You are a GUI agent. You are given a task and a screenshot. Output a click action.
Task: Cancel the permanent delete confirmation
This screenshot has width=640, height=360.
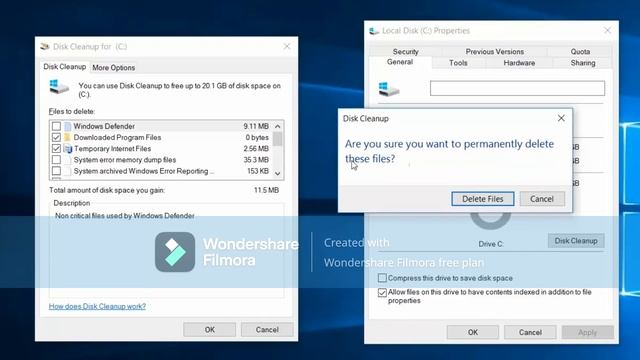542,199
